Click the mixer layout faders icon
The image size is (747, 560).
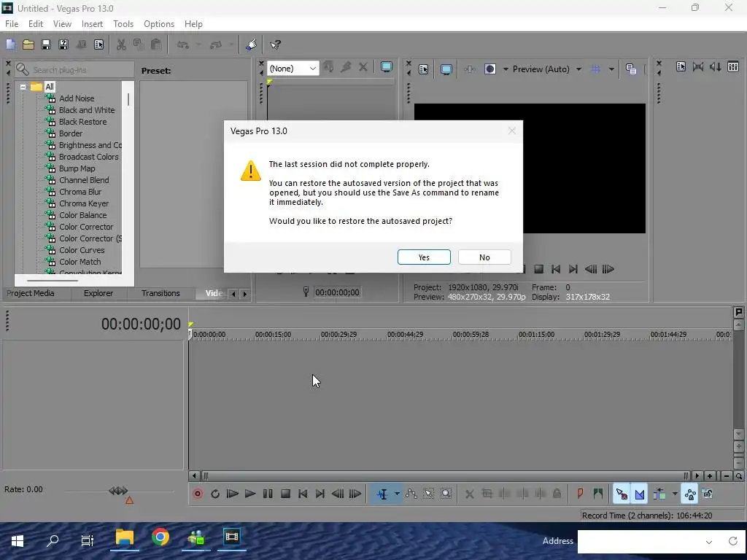[732, 66]
